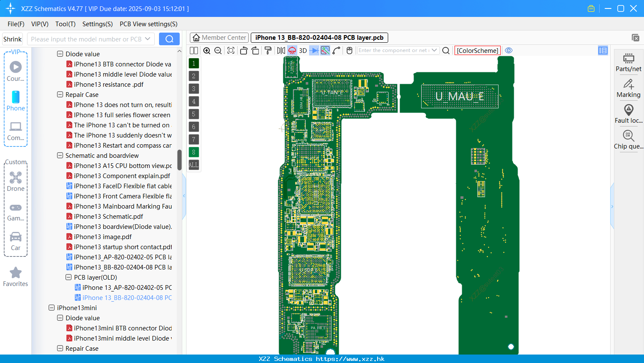644x363 pixels.
Task: Open the model number dropdown
Action: (148, 39)
